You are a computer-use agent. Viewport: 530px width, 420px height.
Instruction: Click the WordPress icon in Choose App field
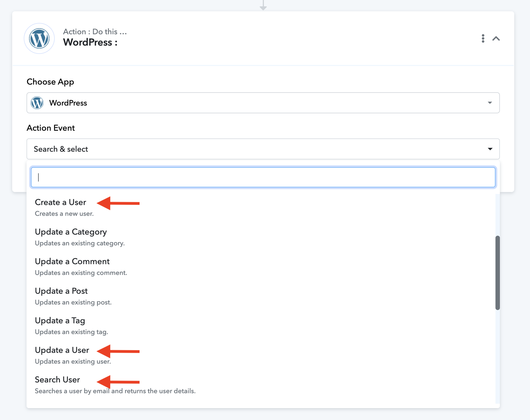[37, 103]
